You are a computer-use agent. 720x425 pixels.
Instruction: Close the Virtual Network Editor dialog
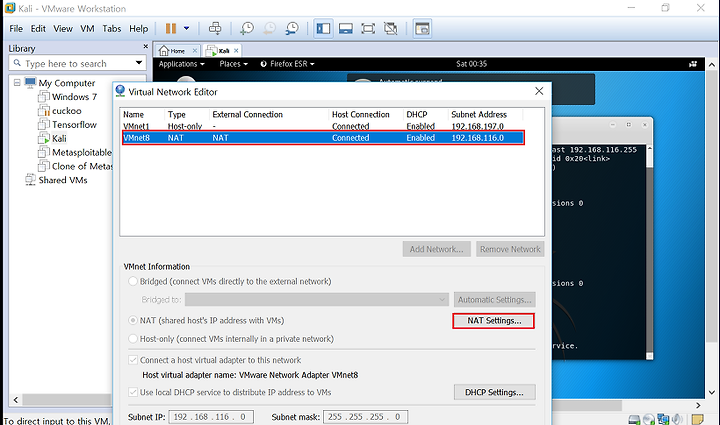(539, 91)
